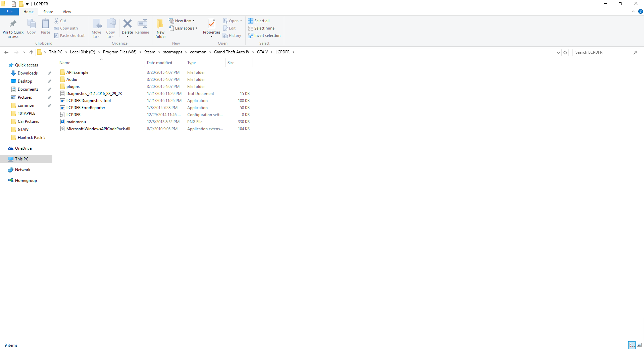Select the mainmenu PNG file
This screenshot has height=349, width=644.
[x=76, y=122]
